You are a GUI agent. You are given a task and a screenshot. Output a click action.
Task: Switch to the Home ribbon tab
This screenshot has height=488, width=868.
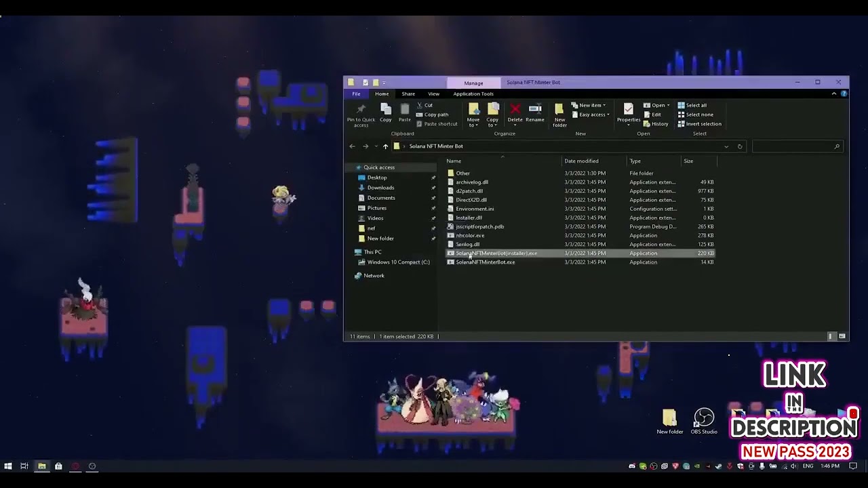[x=382, y=94]
